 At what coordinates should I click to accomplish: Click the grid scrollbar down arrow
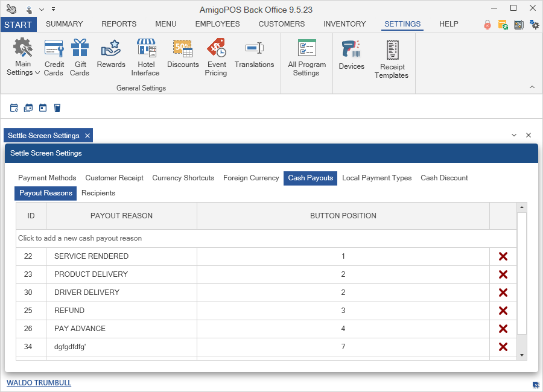(522, 356)
